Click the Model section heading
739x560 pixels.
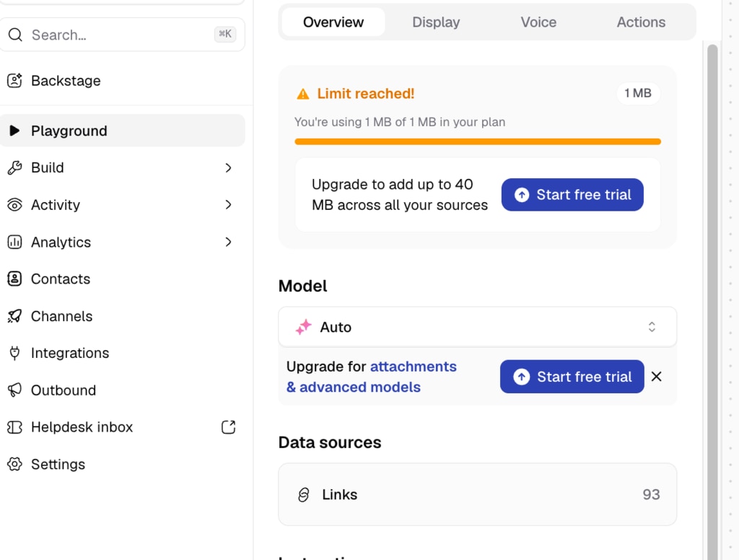click(302, 286)
